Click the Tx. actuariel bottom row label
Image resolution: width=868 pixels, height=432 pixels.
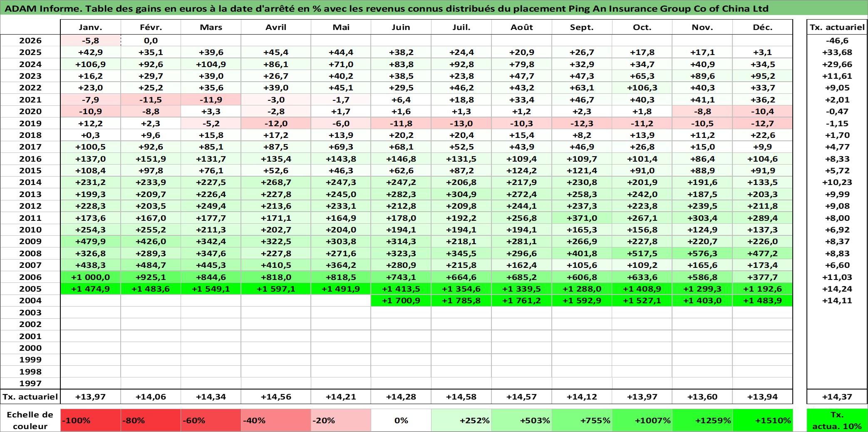30,397
